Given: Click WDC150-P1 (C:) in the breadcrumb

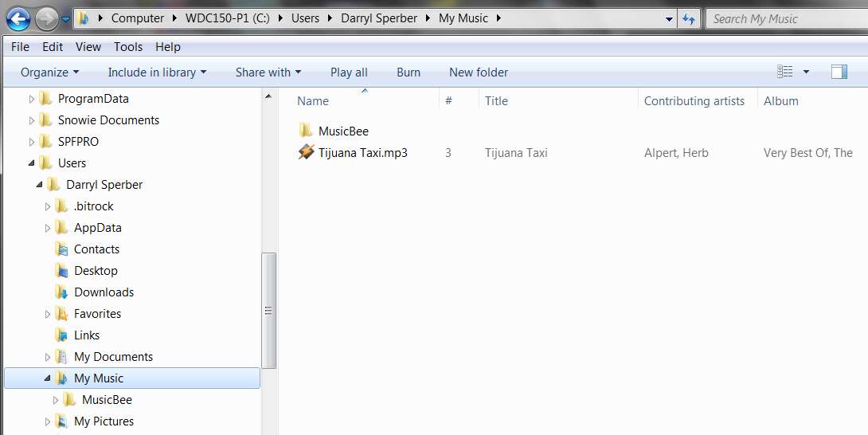Looking at the screenshot, I should [x=227, y=18].
